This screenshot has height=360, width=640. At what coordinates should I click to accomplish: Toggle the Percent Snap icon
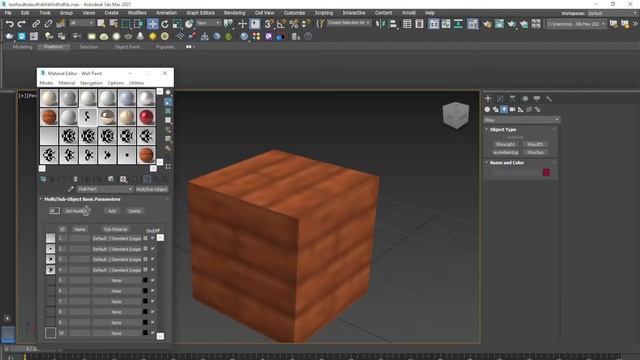coord(293,24)
